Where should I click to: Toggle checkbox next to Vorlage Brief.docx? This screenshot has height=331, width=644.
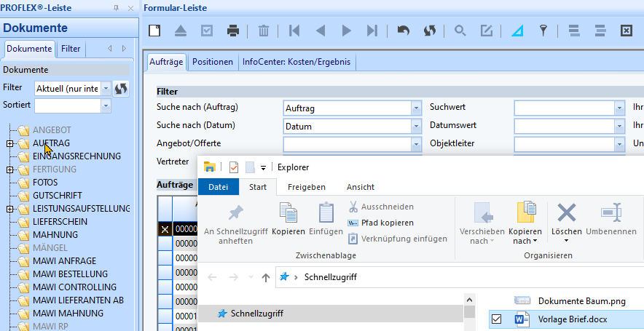(497, 319)
